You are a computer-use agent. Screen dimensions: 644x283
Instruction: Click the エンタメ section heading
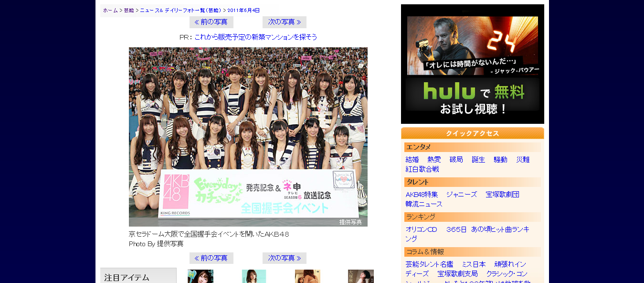point(473,147)
